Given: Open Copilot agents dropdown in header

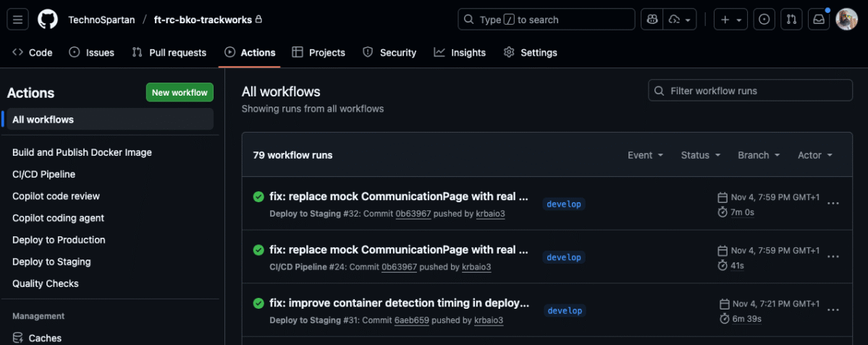Looking at the screenshot, I should pos(680,20).
